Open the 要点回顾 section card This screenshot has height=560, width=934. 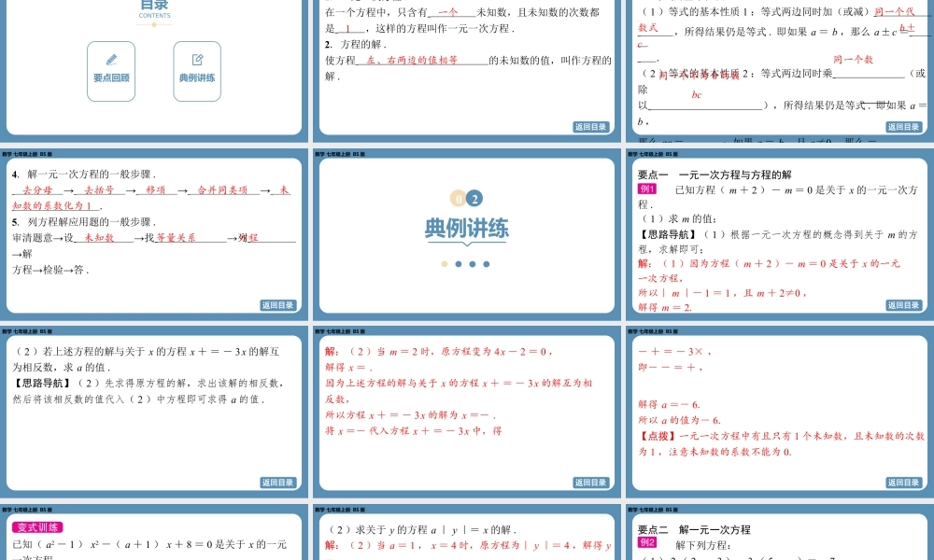pyautogui.click(x=110, y=71)
